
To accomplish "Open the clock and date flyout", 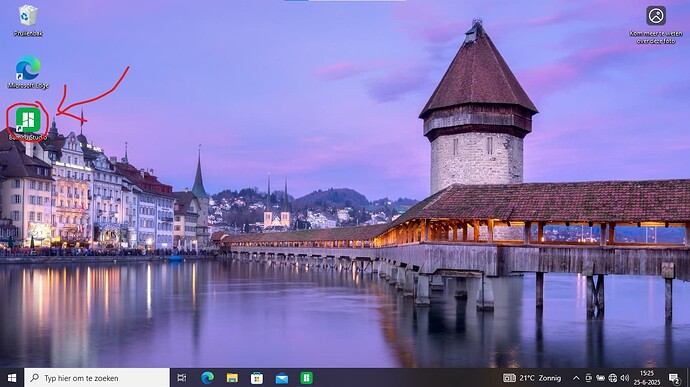I will click(646, 378).
